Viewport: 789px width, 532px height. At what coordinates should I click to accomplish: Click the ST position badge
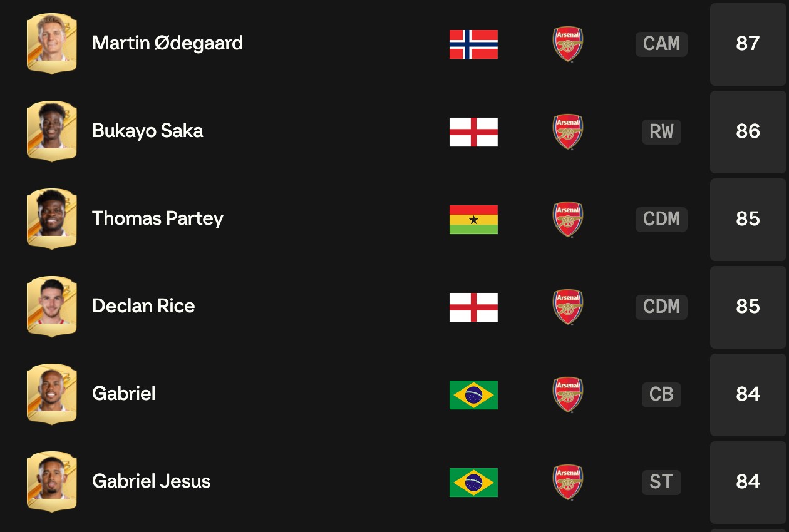(661, 482)
